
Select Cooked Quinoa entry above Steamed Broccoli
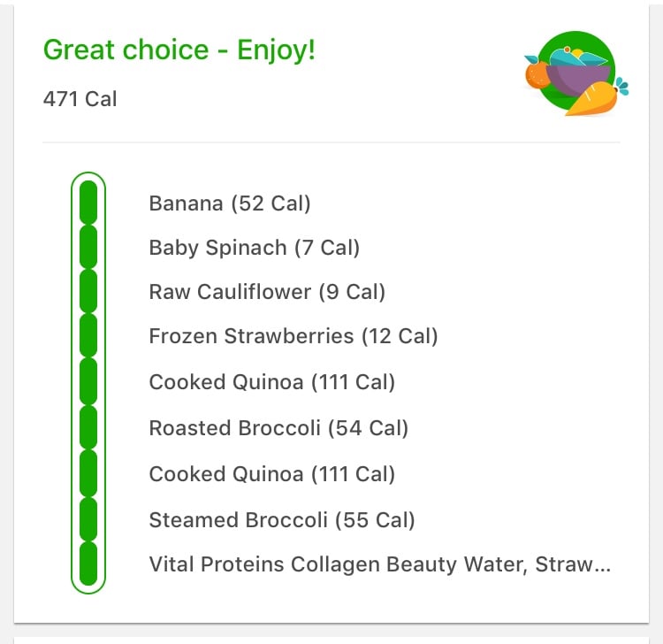[x=271, y=474]
